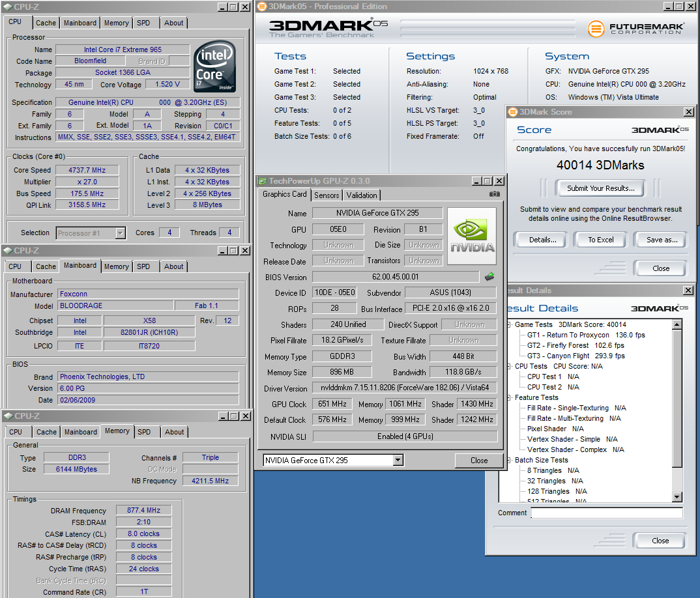Click the NB Frequency 4211.5 MHz value
700x598 pixels.
(x=211, y=481)
